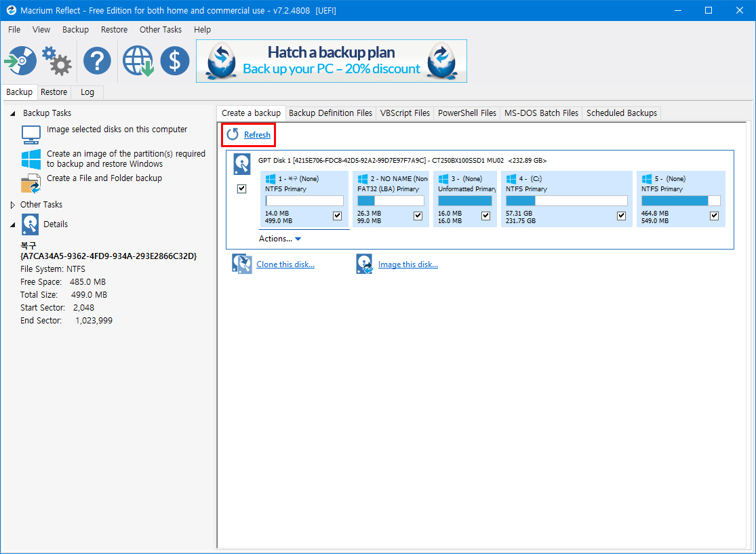The height and width of the screenshot is (554, 756).
Task: Click the blue question mark help icon
Action: (x=97, y=61)
